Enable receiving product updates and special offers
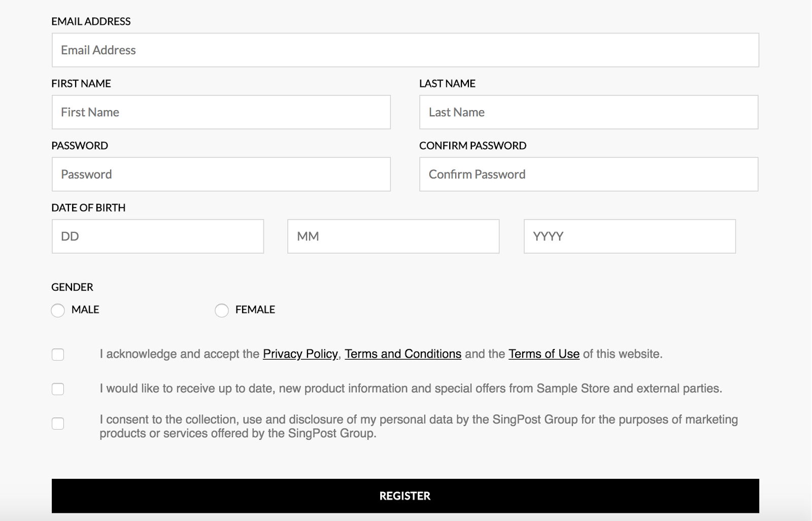This screenshot has height=521, width=812. (57, 389)
